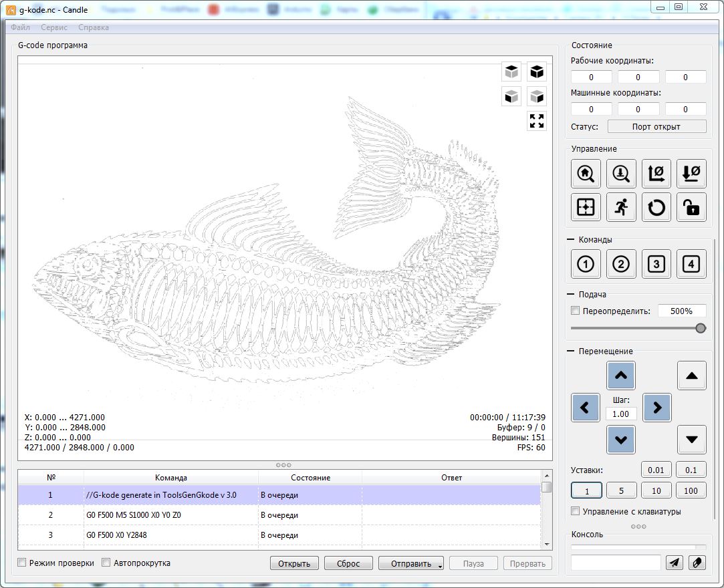Clear console with the eraser icon
Image resolution: width=724 pixels, height=588 pixels.
697,563
